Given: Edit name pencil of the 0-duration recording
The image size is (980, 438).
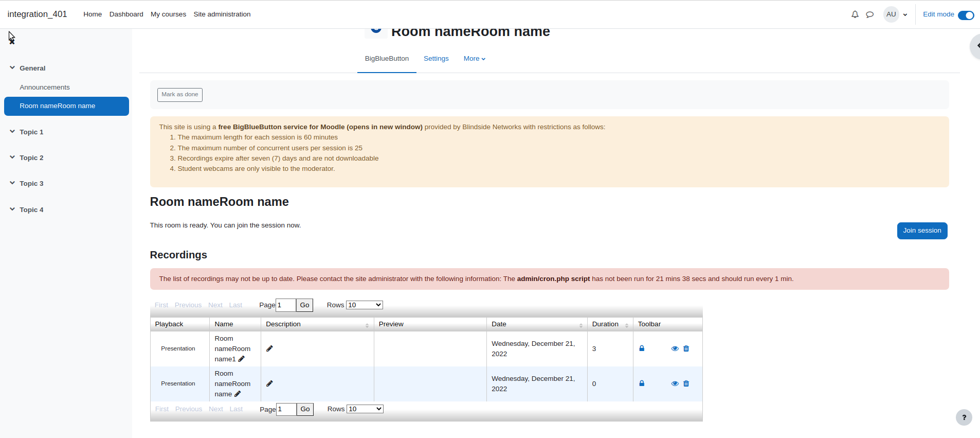Looking at the screenshot, I should pyautogui.click(x=238, y=394).
